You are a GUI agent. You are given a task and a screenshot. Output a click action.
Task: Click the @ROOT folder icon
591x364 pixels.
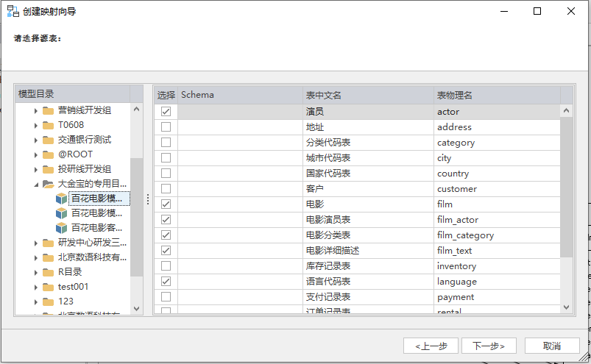pos(49,154)
